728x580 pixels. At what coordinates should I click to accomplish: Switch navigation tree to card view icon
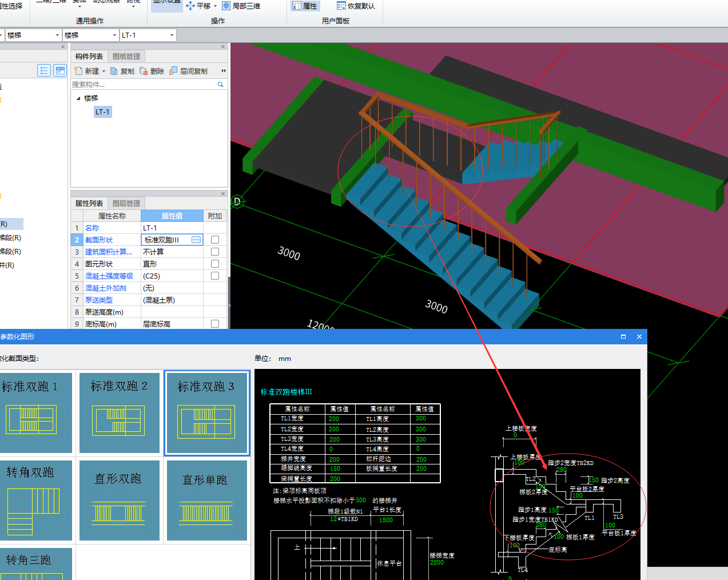pyautogui.click(x=60, y=70)
